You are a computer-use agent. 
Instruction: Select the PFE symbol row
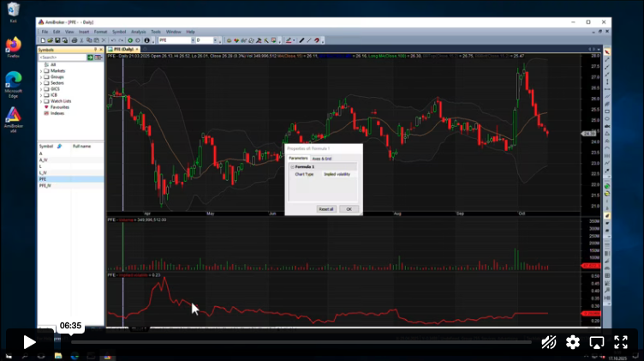[70, 179]
